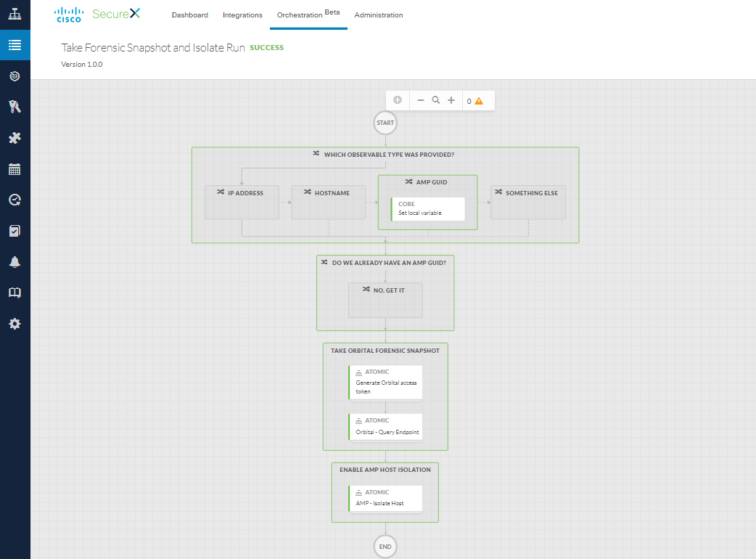Open the refresh-clock sidebar icon
Image resolution: width=756 pixels, height=559 pixels.
coord(15,200)
